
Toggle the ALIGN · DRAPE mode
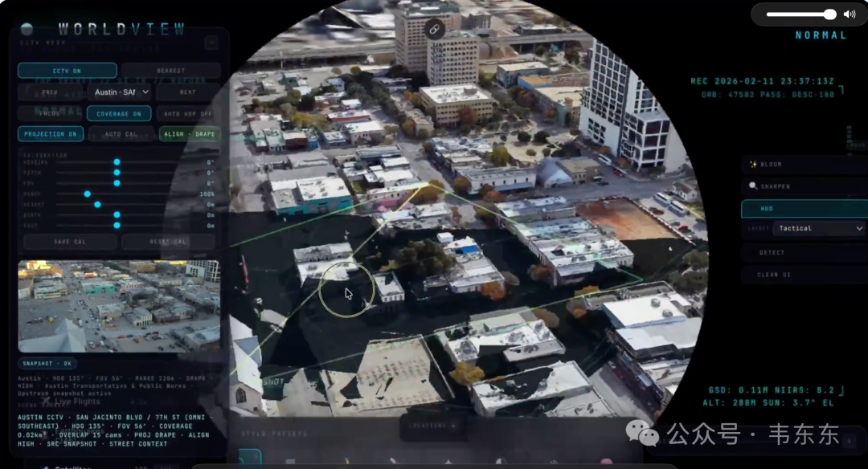pos(190,134)
